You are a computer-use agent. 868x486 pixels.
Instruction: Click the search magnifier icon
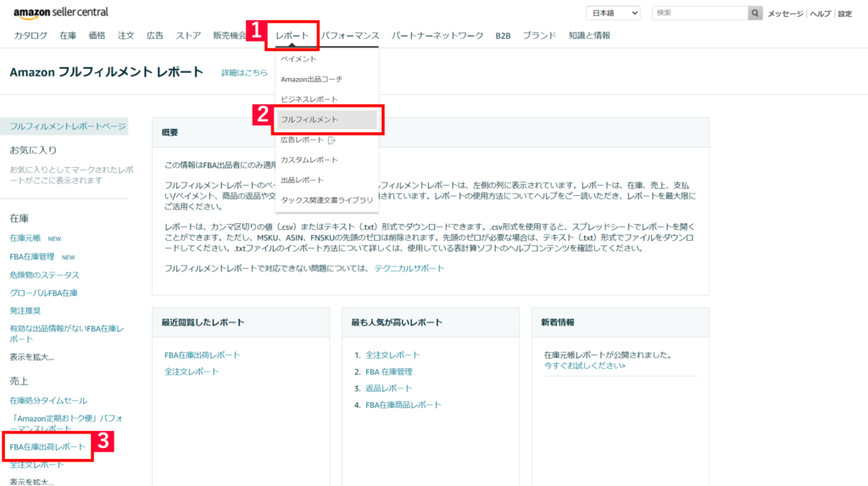point(755,14)
